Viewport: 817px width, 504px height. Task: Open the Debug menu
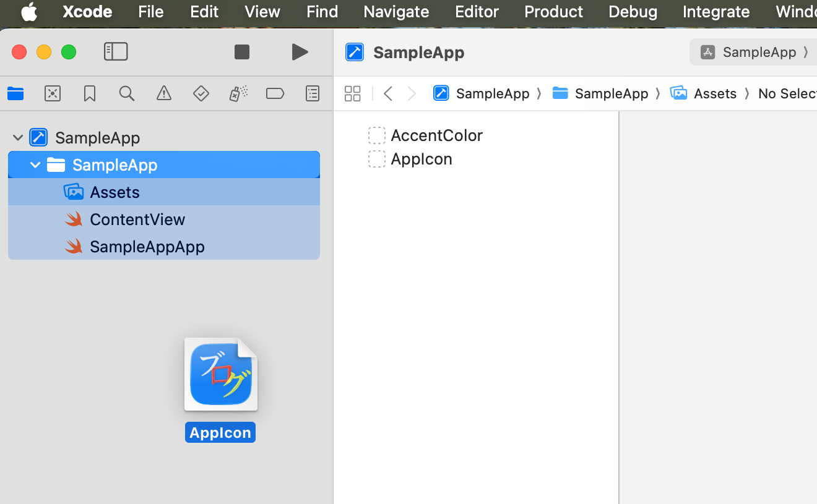pyautogui.click(x=633, y=12)
